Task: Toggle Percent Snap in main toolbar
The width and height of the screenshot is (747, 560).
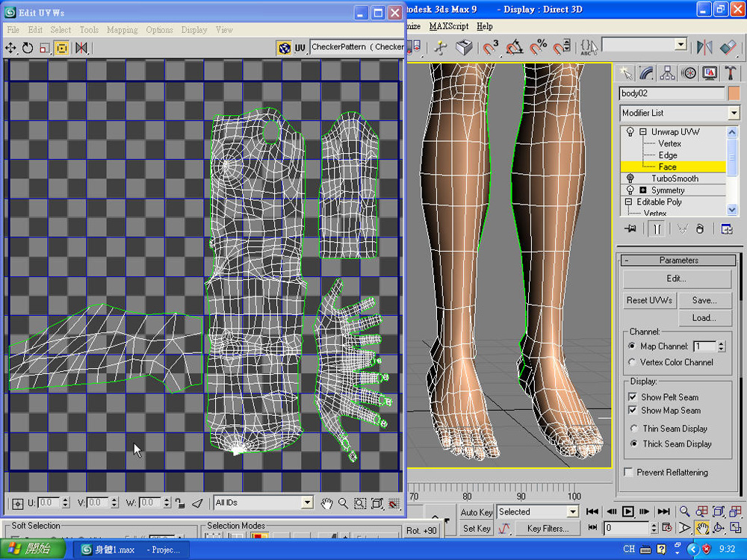Action: coord(539,47)
